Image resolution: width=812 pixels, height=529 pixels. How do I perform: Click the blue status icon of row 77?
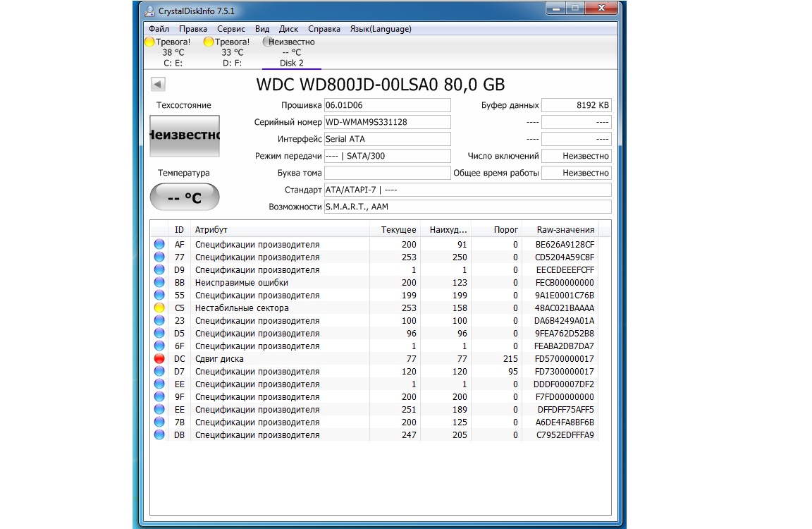[x=159, y=257]
